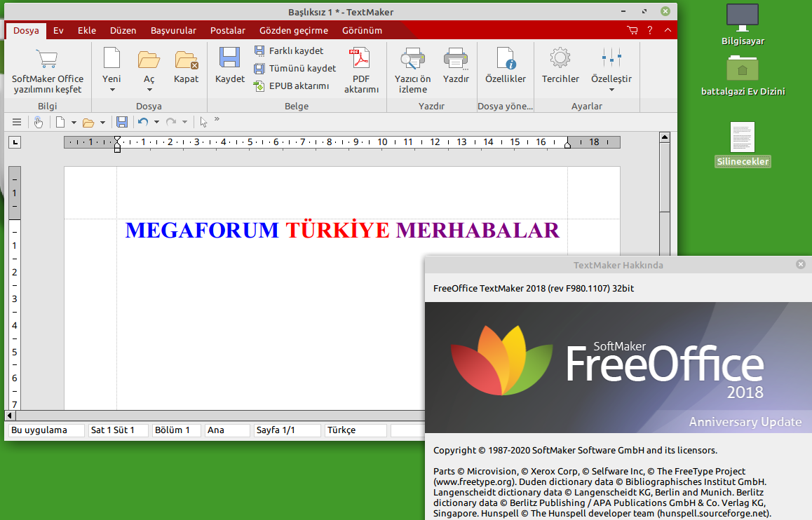This screenshot has height=520, width=812.
Task: Click status bar Sat 1 Süt 1 field
Action: (x=118, y=430)
